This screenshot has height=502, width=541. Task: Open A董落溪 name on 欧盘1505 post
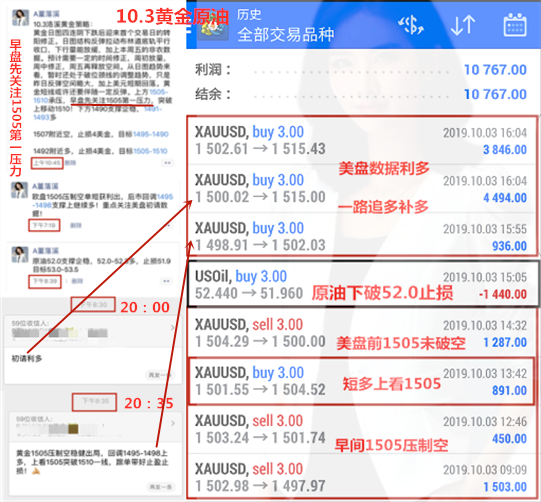tap(45, 186)
